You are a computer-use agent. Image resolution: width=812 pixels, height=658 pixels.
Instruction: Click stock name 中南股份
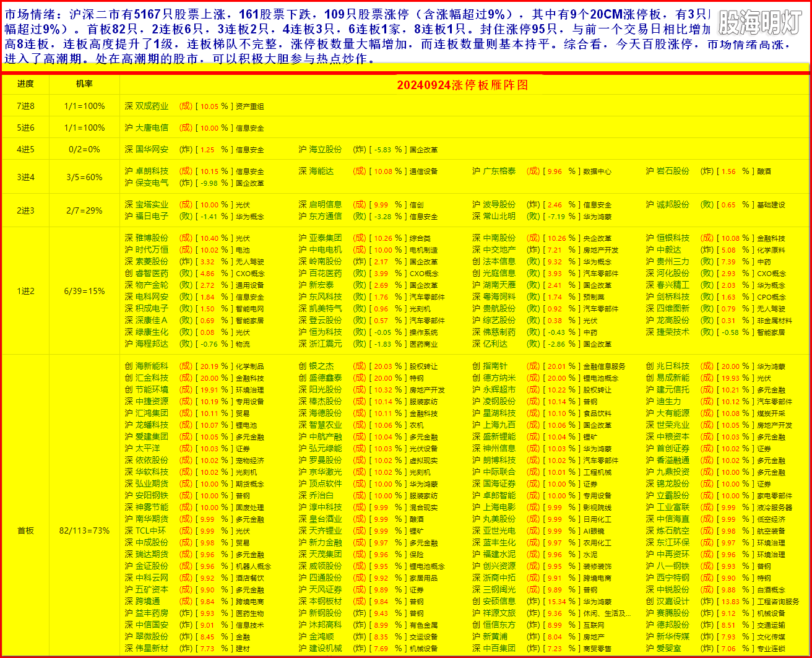pyautogui.click(x=499, y=238)
